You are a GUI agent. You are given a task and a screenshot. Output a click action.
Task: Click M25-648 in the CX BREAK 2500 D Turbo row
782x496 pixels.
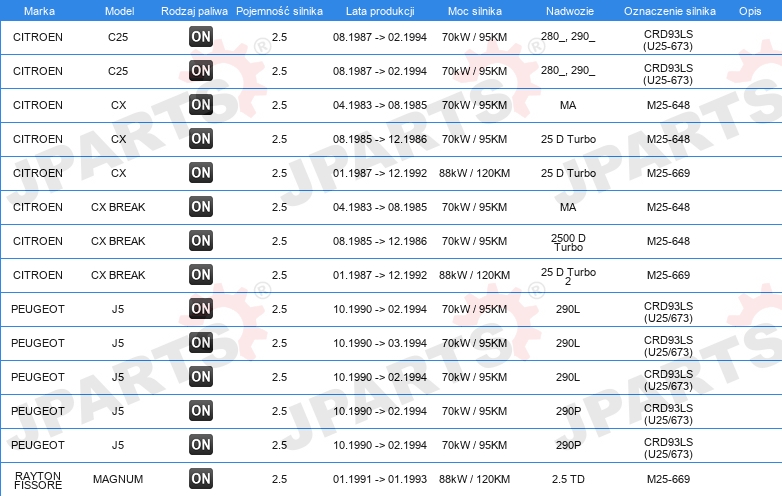(x=668, y=241)
